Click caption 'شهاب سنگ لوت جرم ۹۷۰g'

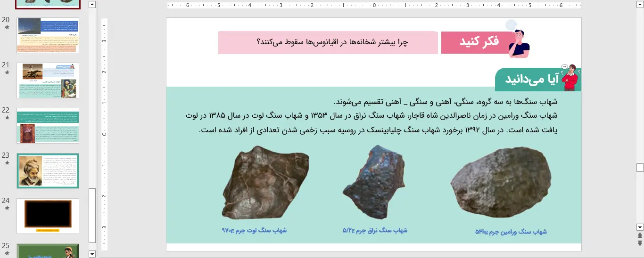(x=254, y=230)
